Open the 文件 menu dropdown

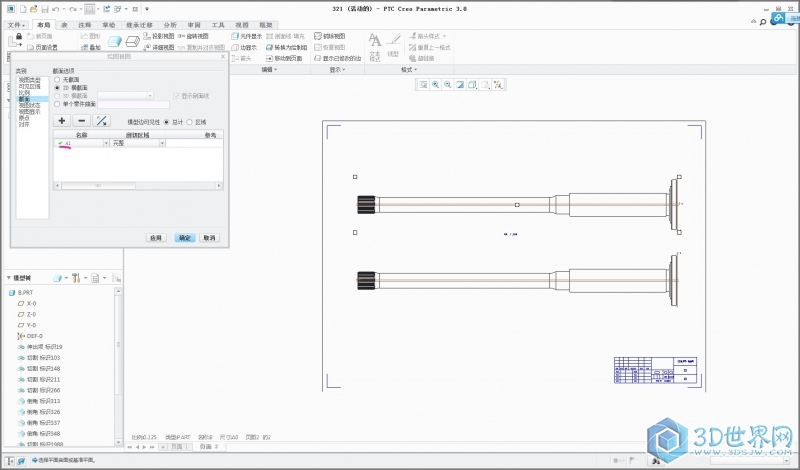coord(16,25)
